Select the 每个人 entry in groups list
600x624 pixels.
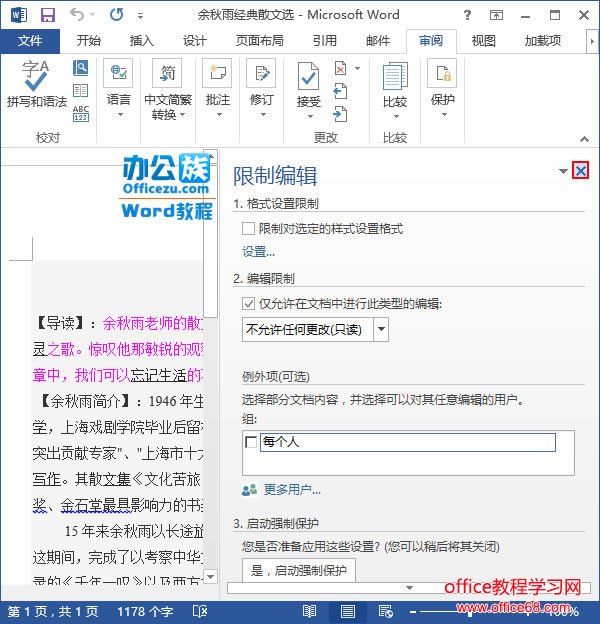(x=407, y=442)
